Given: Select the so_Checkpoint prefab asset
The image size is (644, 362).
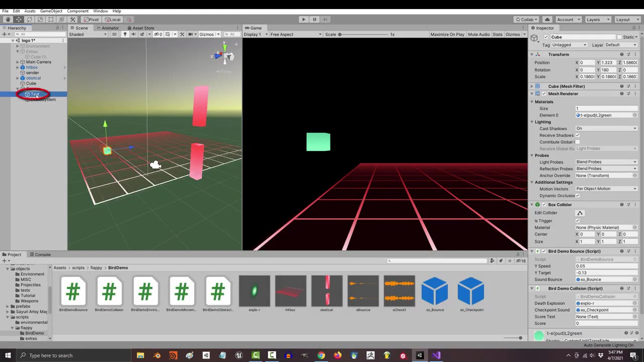Looking at the screenshot, I should point(471,294).
